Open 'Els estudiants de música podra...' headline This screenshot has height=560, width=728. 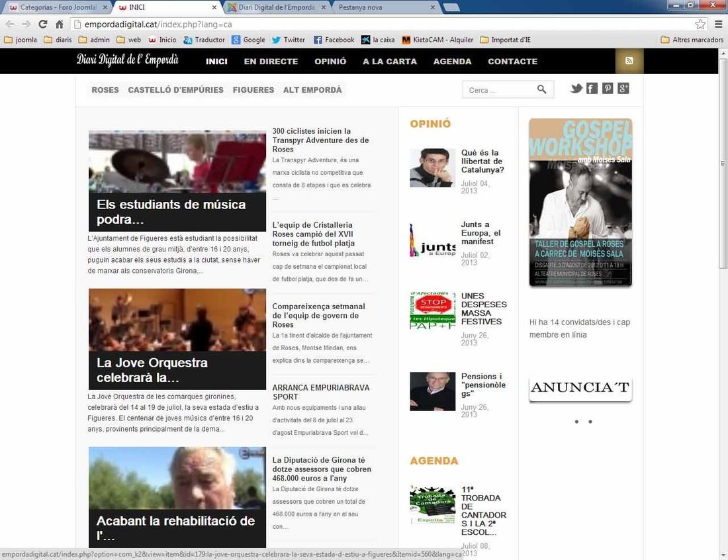click(x=171, y=212)
